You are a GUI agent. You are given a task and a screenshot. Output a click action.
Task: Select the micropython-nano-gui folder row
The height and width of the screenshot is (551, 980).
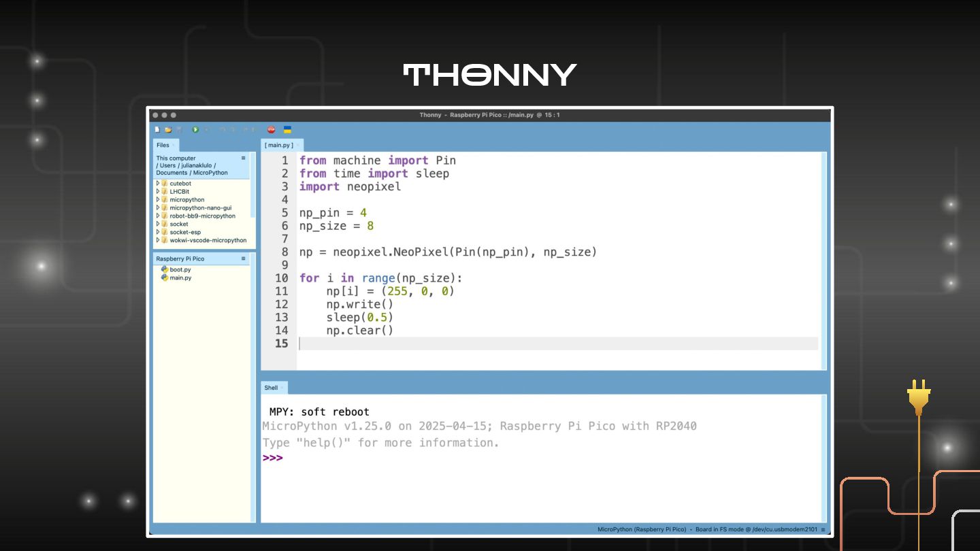pyautogui.click(x=202, y=208)
